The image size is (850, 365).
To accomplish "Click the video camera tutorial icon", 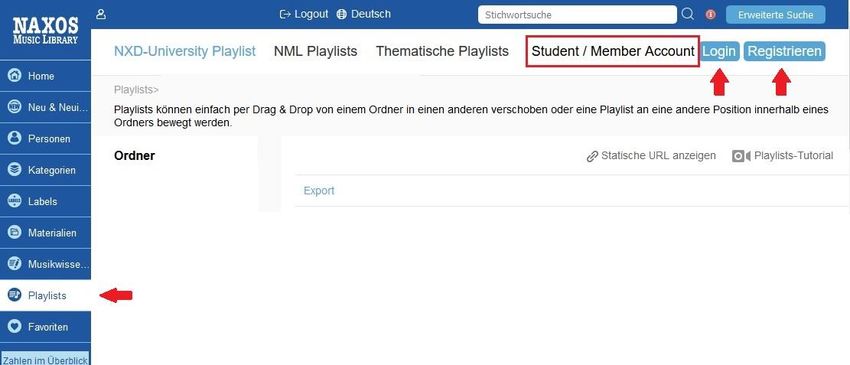I will (740, 156).
